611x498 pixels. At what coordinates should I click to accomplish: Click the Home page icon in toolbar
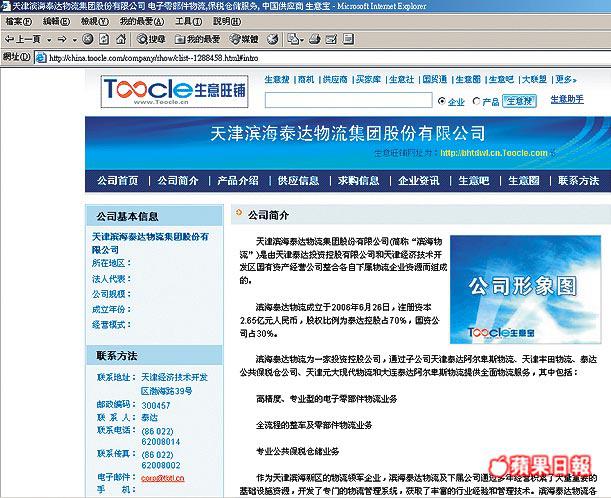tap(120, 39)
